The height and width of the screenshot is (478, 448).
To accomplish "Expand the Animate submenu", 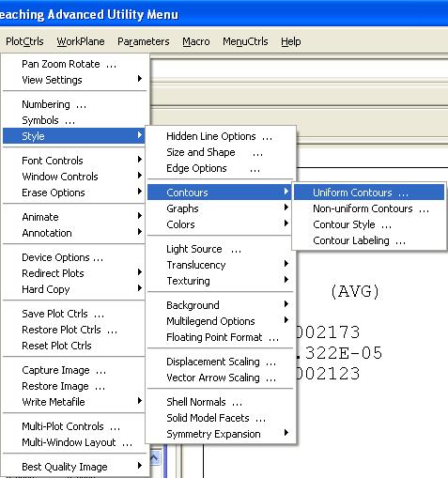I will point(74,217).
